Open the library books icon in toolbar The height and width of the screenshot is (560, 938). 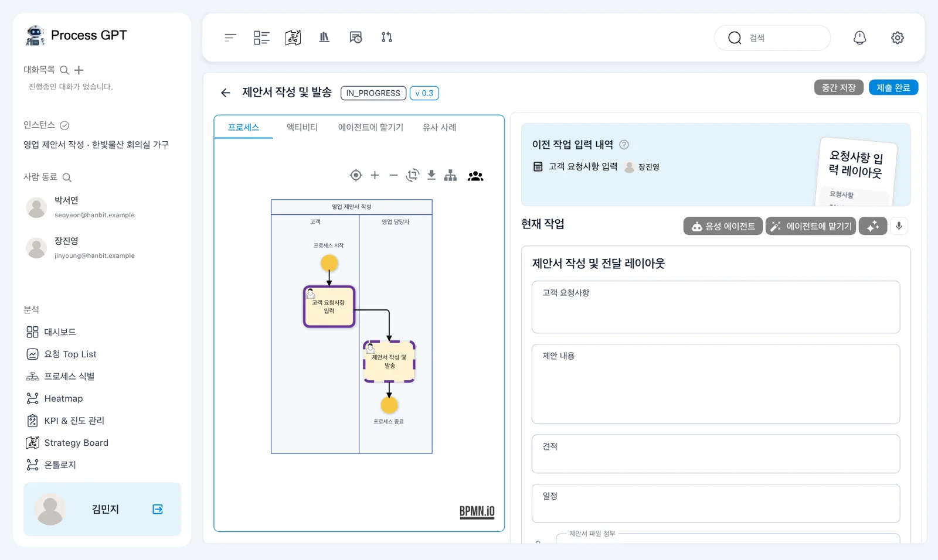[324, 37]
